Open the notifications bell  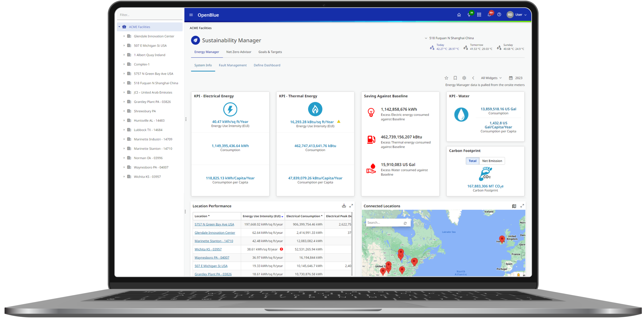[x=489, y=15]
